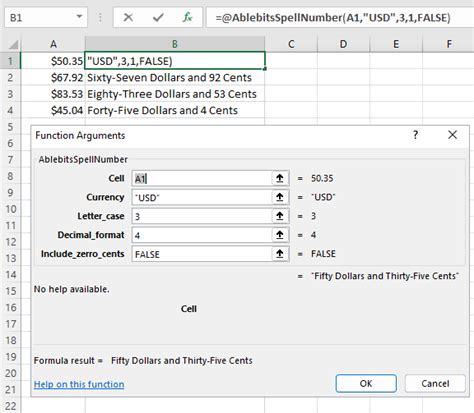474x413 pixels.
Task: Click the Formula result text line
Action: [x=143, y=360]
